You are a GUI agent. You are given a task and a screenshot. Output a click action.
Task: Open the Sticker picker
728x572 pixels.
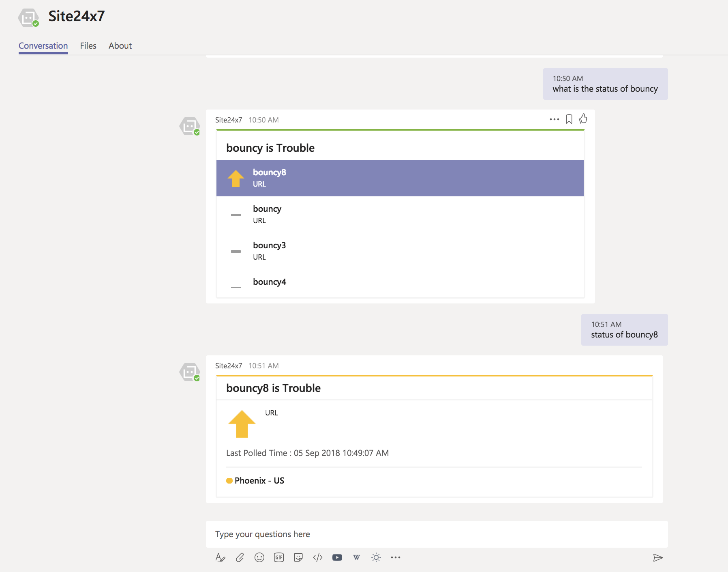click(298, 558)
